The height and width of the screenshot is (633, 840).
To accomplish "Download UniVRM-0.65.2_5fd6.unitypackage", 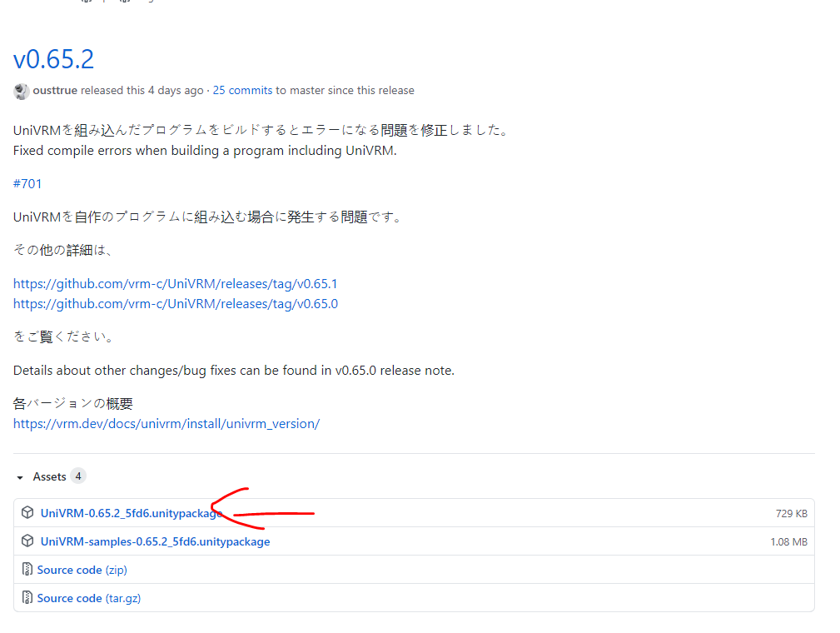I will [x=132, y=513].
